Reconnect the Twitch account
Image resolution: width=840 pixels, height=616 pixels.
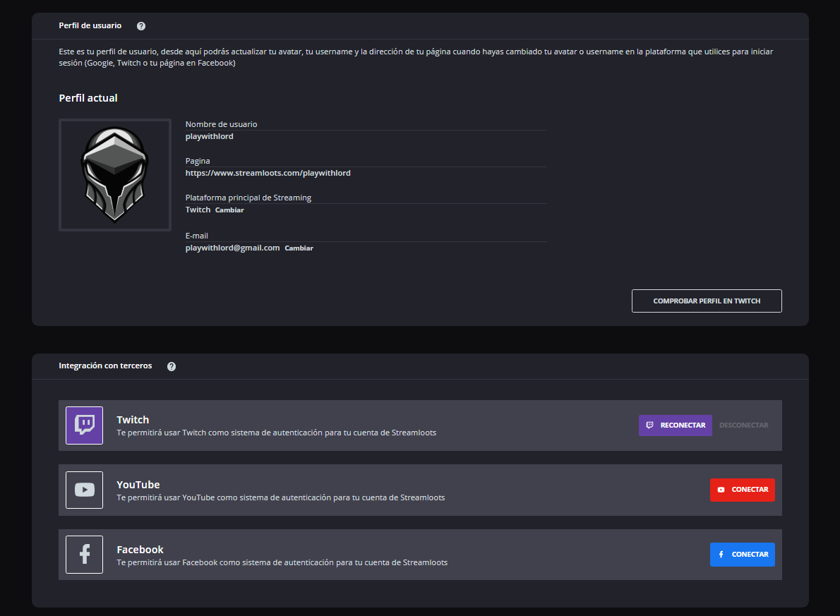pos(675,425)
